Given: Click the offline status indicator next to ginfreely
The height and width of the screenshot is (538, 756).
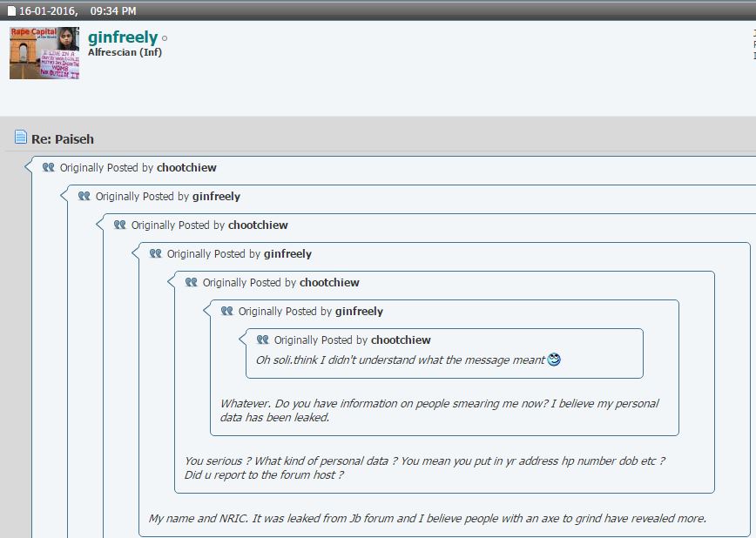Looking at the screenshot, I should (x=165, y=38).
